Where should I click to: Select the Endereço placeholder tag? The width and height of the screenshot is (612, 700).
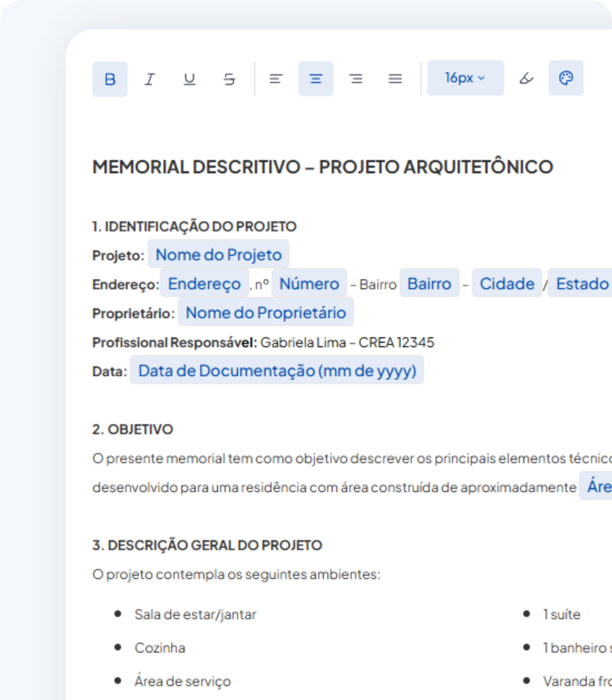[204, 284]
